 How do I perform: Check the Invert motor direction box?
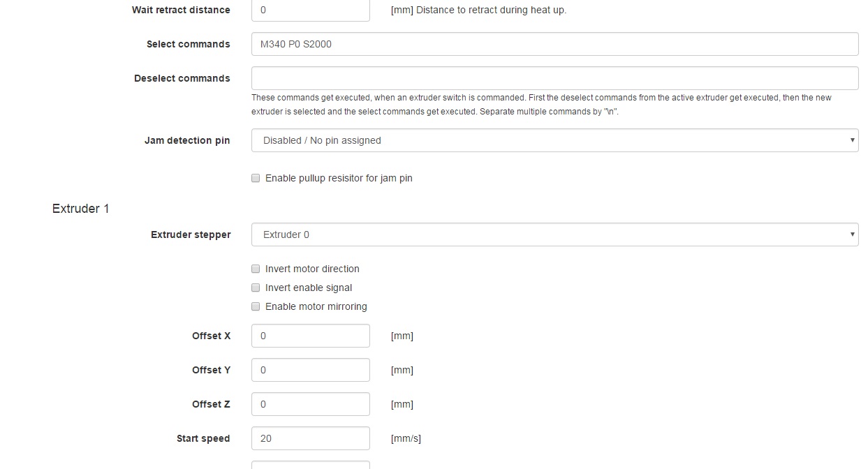(x=256, y=269)
